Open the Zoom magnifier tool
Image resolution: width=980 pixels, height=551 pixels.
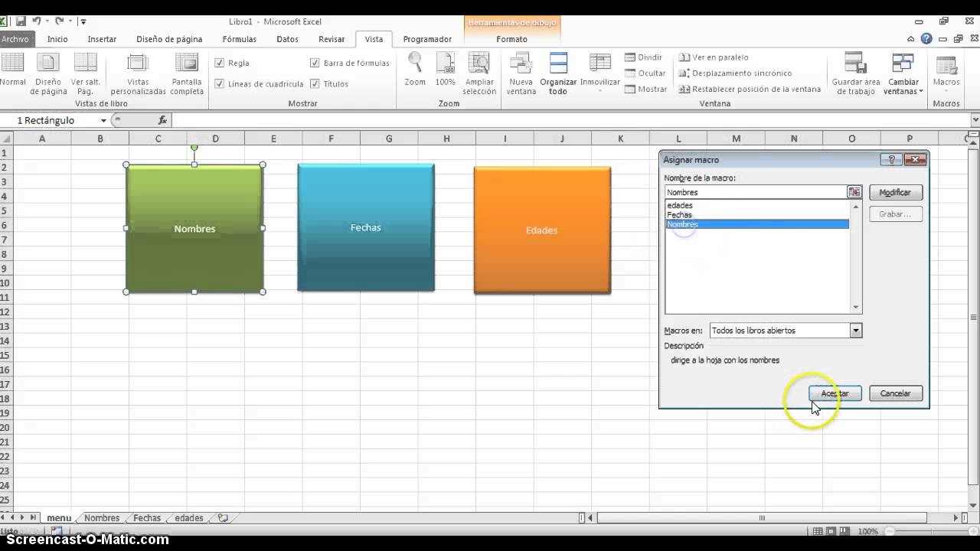point(415,69)
